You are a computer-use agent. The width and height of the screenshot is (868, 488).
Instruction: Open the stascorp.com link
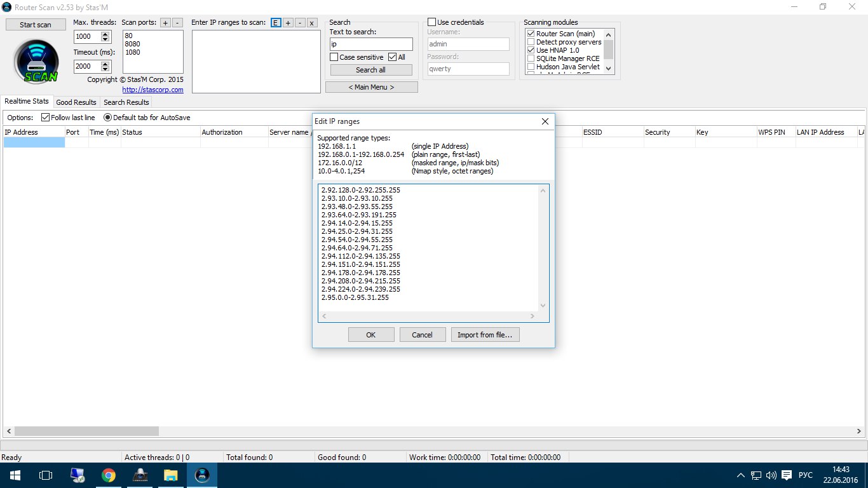tap(153, 90)
